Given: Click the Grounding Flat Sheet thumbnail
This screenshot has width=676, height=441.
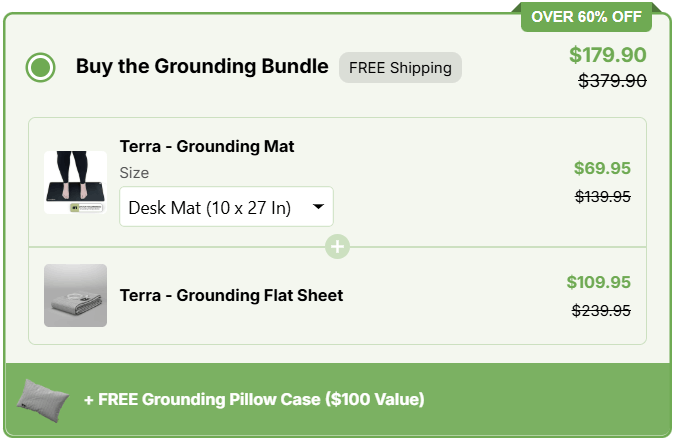Looking at the screenshot, I should [x=75, y=295].
